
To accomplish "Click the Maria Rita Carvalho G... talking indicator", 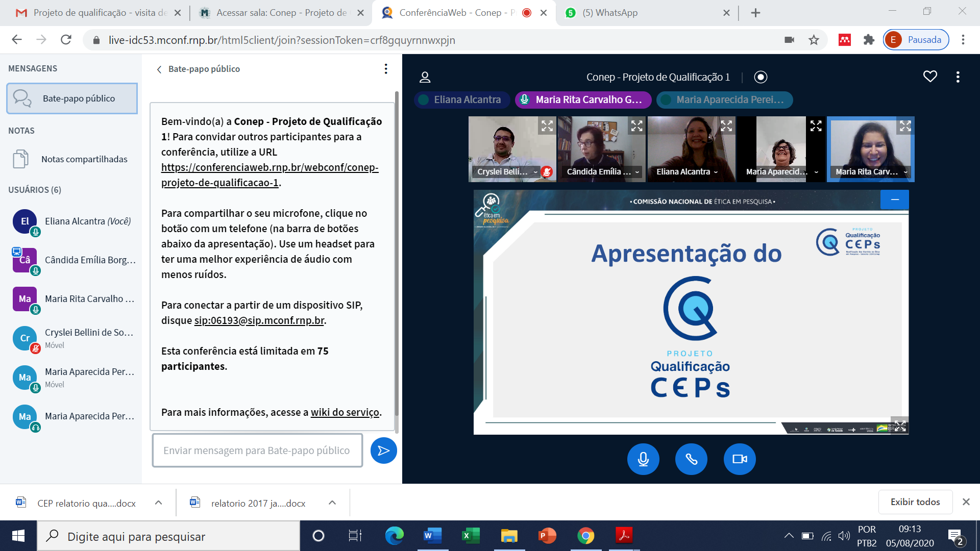I will [583, 100].
